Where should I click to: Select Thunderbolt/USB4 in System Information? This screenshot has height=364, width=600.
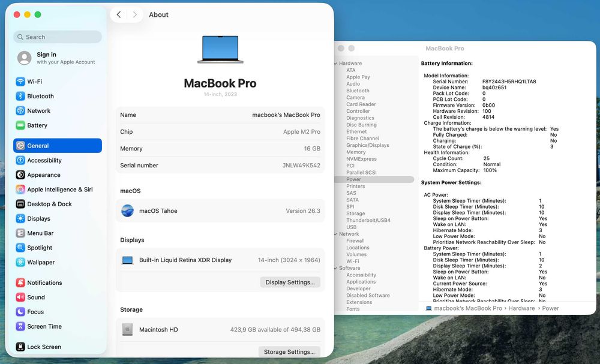pos(368,220)
